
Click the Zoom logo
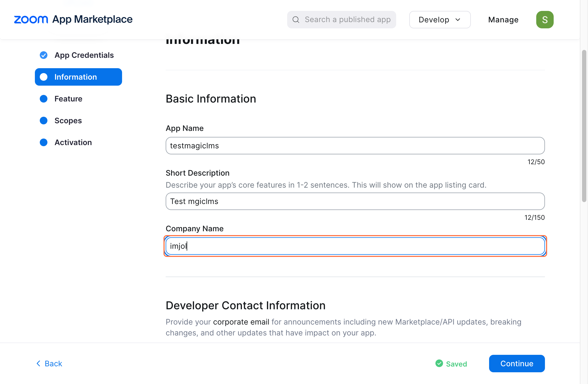pyautogui.click(x=31, y=19)
